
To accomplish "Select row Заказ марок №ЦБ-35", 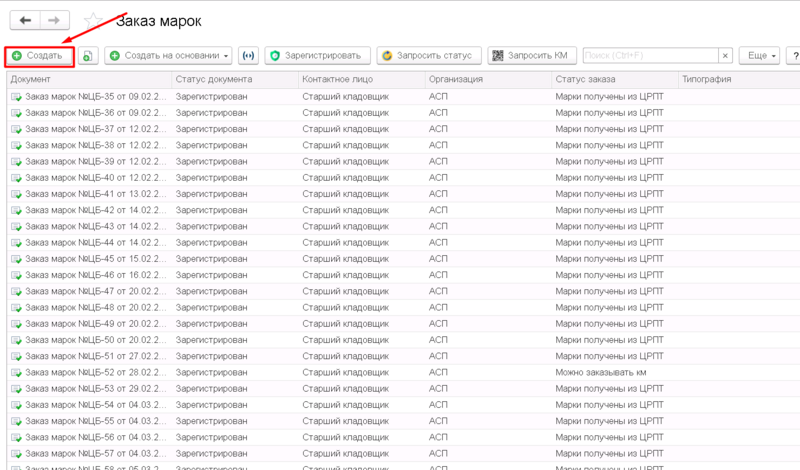I will [403, 96].
